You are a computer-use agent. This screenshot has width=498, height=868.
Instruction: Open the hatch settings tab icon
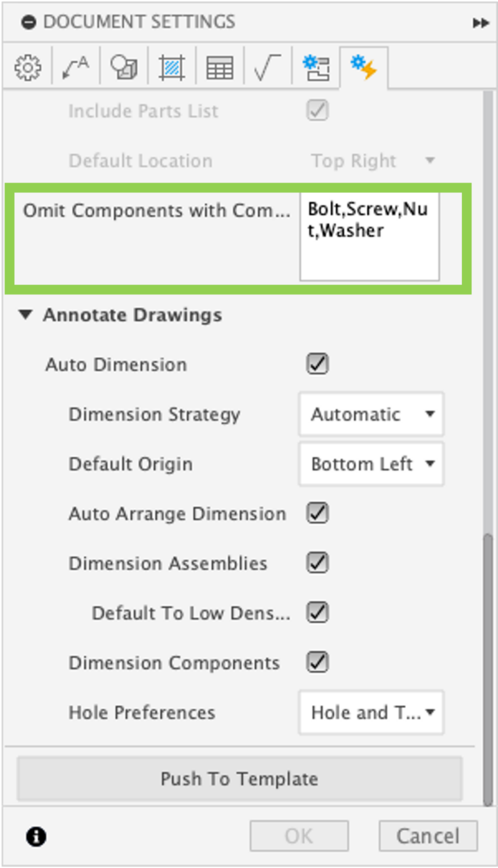[x=172, y=68]
